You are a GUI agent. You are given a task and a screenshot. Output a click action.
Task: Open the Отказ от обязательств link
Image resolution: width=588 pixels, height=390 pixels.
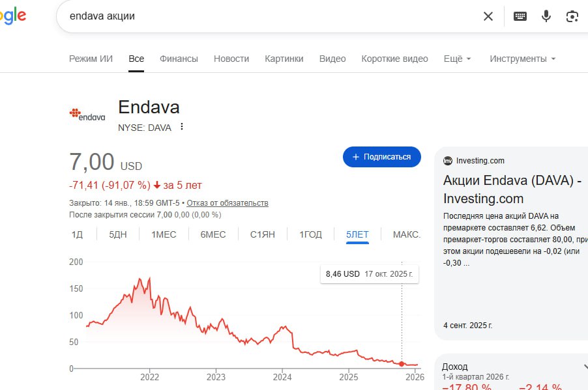point(228,203)
